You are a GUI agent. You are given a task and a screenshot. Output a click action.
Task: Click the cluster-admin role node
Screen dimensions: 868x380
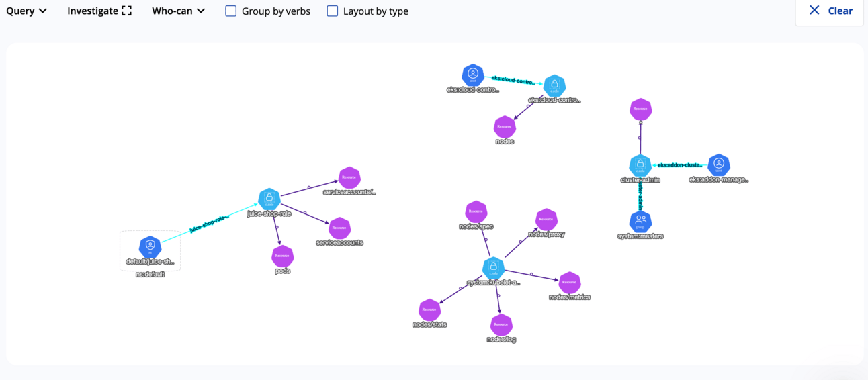(640, 164)
